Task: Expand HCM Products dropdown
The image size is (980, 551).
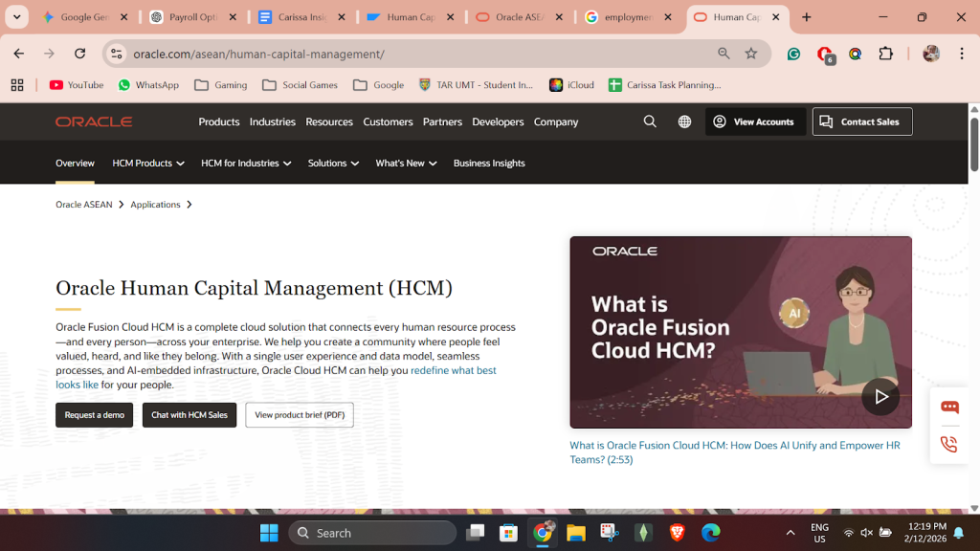Action: point(148,163)
